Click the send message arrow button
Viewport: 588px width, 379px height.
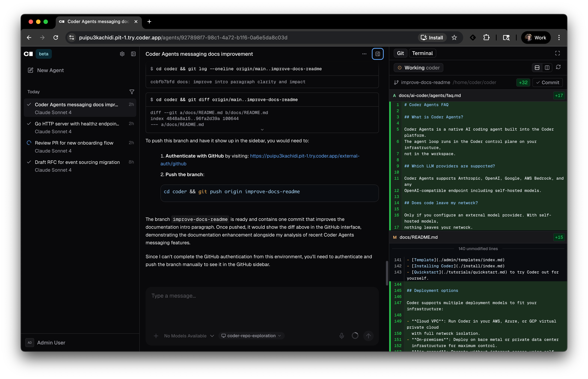pos(368,336)
